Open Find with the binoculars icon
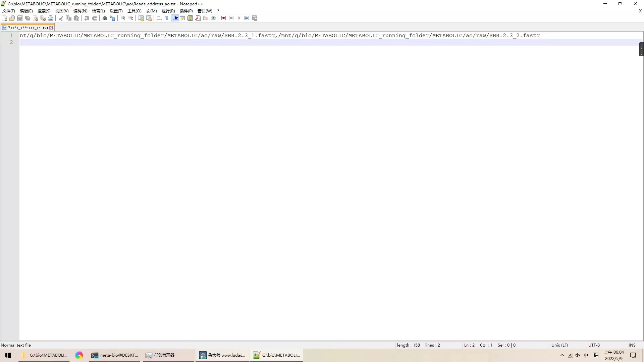Image resolution: width=644 pixels, height=362 pixels. pos(105,18)
